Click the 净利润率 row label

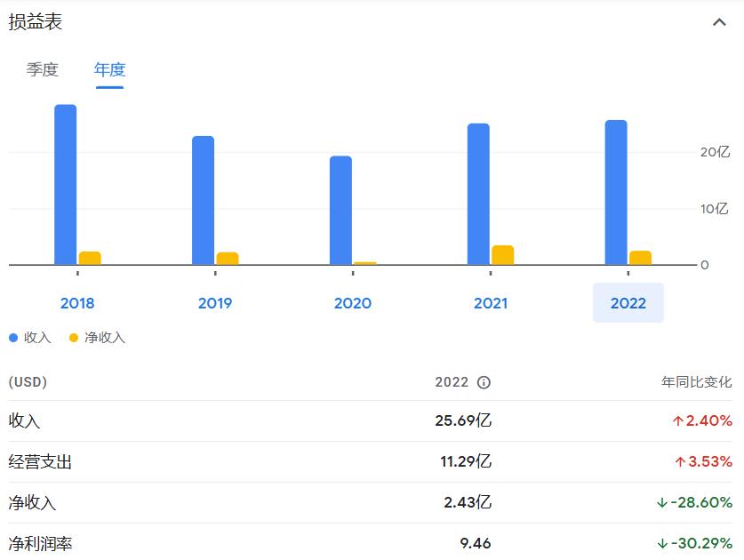41,543
